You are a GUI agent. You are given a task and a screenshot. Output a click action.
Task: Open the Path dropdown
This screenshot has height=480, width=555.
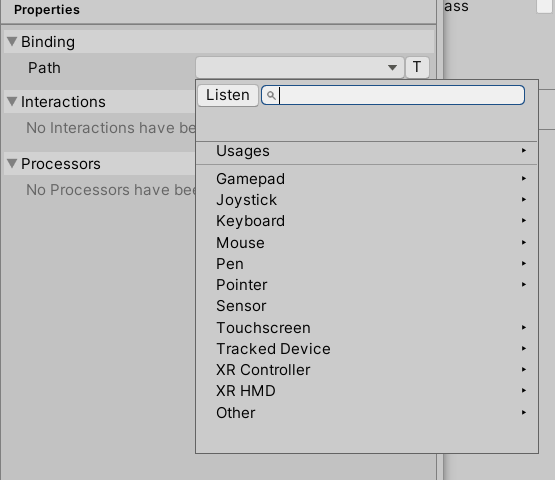point(300,67)
